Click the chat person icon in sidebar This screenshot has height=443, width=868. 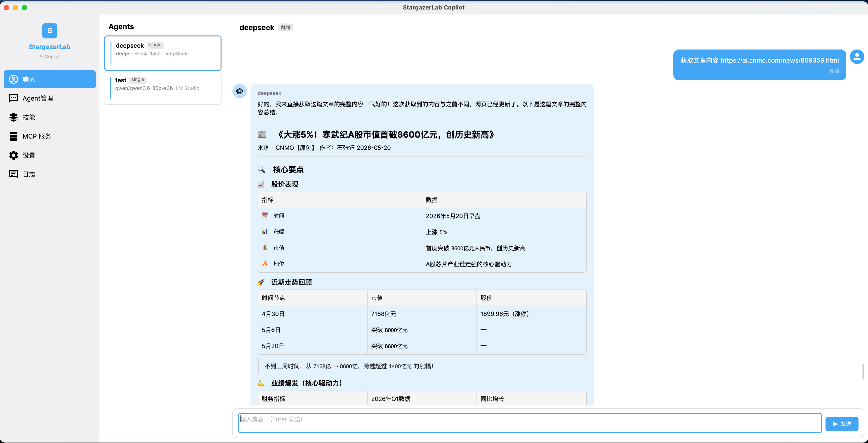click(x=14, y=79)
